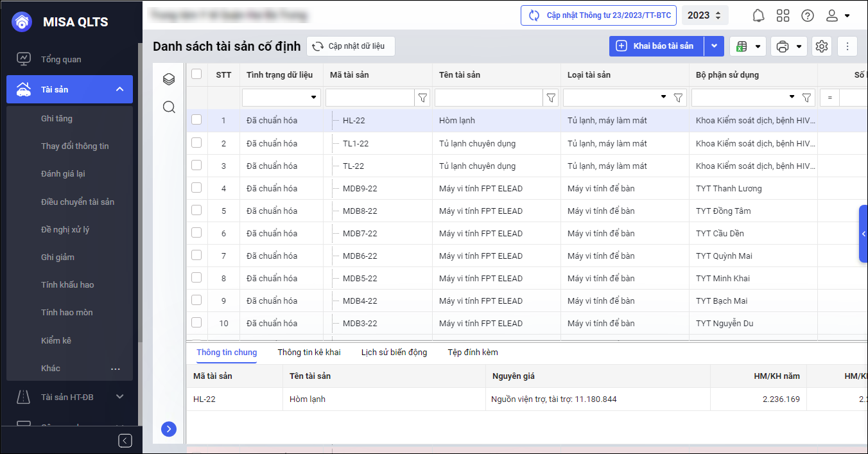Open the Khai báo tài sản dropdown arrow
This screenshot has width=868, height=454.
(x=714, y=46)
